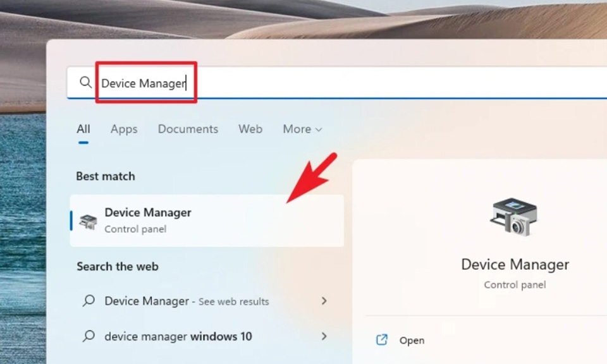Select the Device Manager icon in Best match
Viewport: 607px width, 364px height.
click(x=89, y=221)
